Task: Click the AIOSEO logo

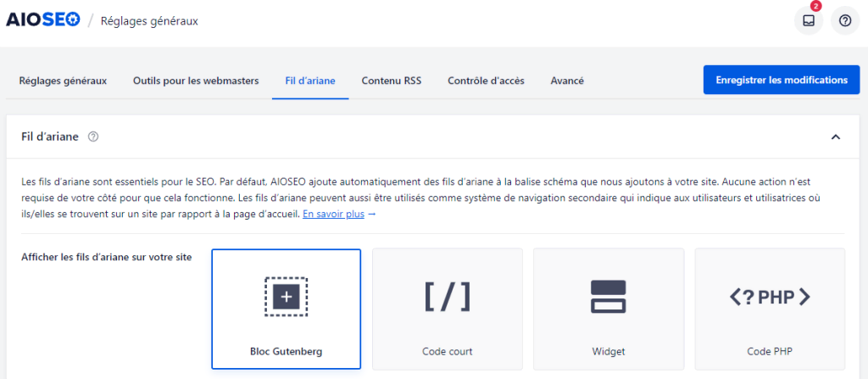Action: [42, 20]
